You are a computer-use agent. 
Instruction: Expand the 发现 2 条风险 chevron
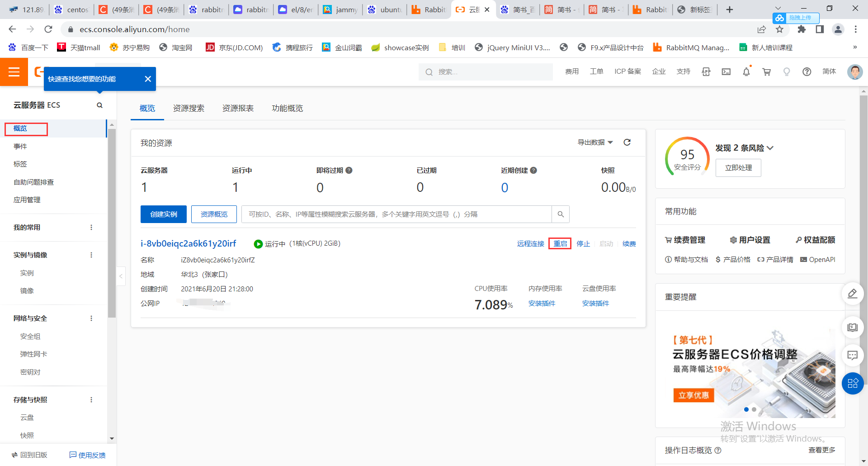point(770,148)
